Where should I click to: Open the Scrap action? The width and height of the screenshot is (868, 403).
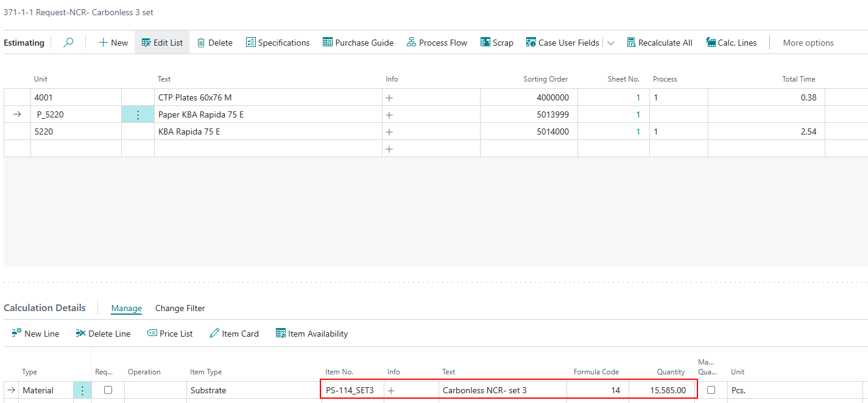497,43
